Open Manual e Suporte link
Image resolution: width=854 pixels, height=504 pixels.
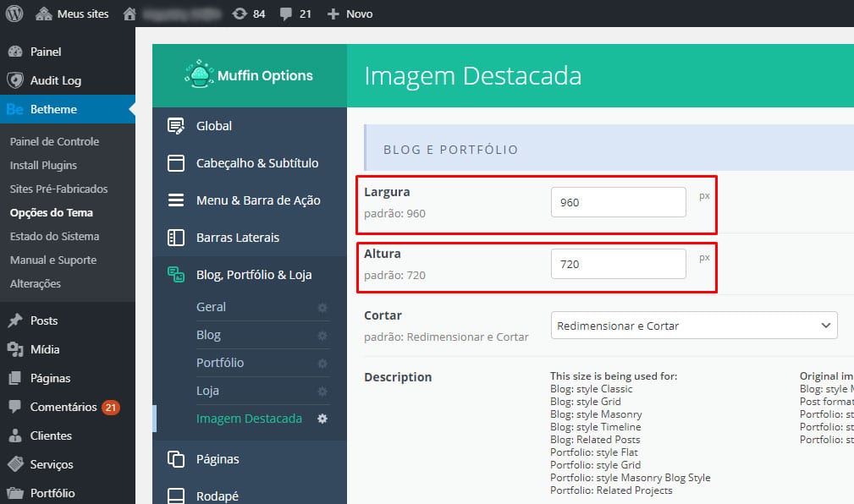pyautogui.click(x=52, y=260)
